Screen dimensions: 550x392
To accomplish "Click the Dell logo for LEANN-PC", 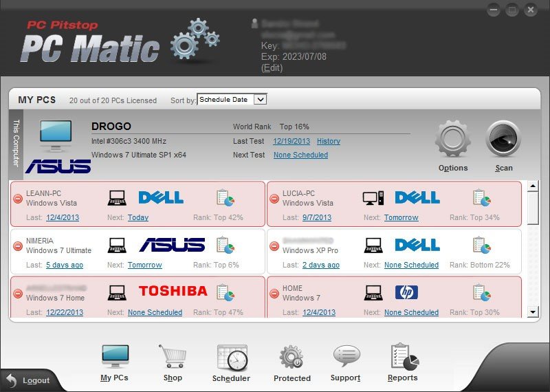I will [161, 197].
